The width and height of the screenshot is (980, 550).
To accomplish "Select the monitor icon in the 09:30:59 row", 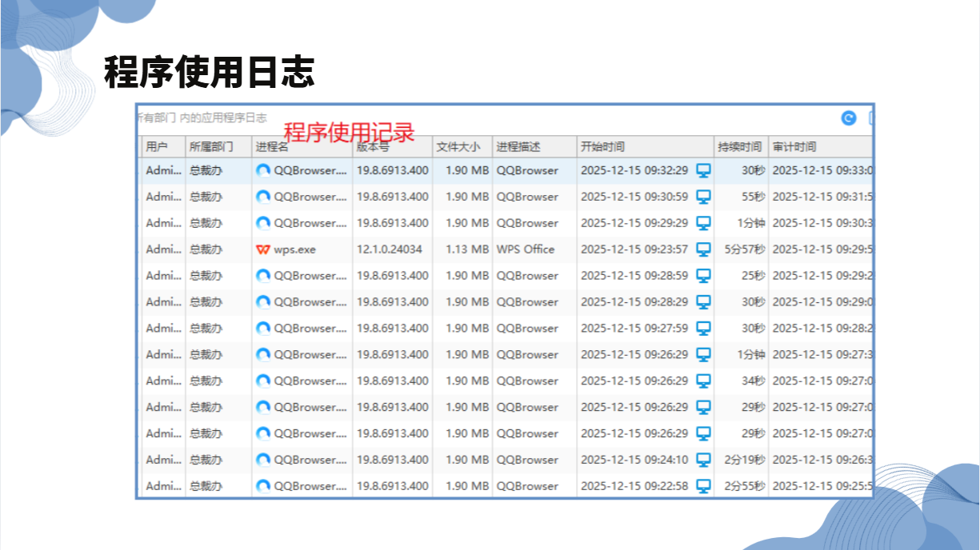I will pos(703,197).
